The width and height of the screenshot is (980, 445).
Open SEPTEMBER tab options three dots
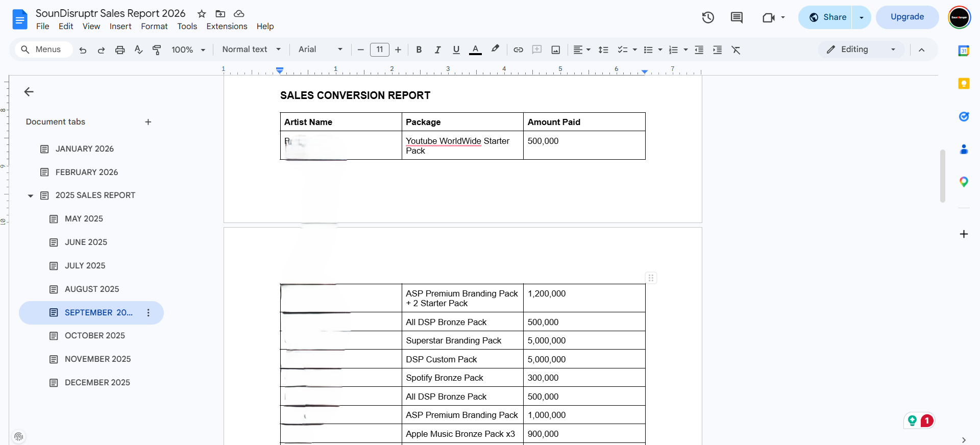(149, 313)
